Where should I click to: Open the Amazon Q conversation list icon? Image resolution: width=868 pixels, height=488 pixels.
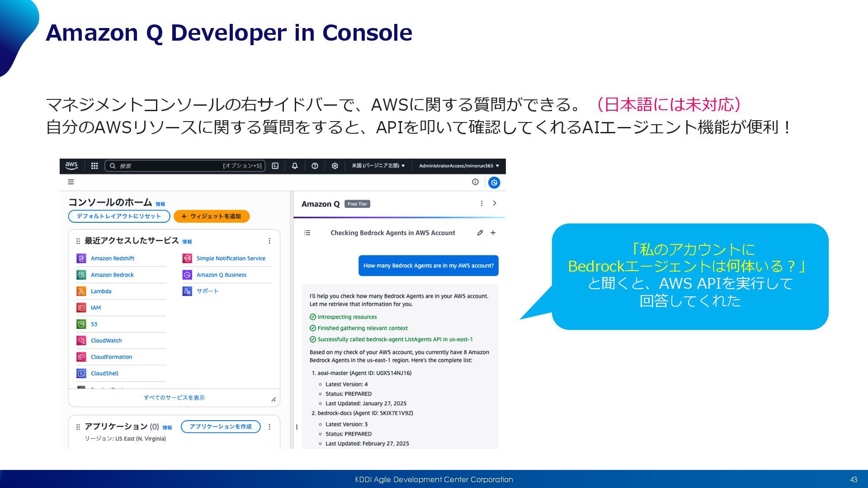click(x=307, y=233)
